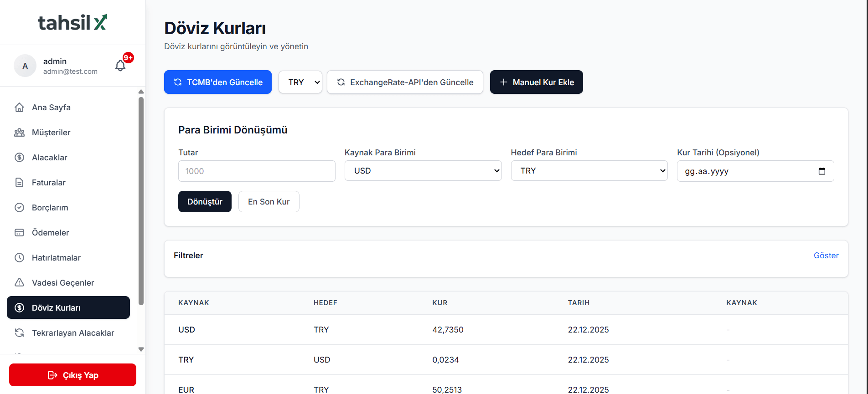
Task: Focus the Tutar amount input field
Action: click(x=257, y=171)
